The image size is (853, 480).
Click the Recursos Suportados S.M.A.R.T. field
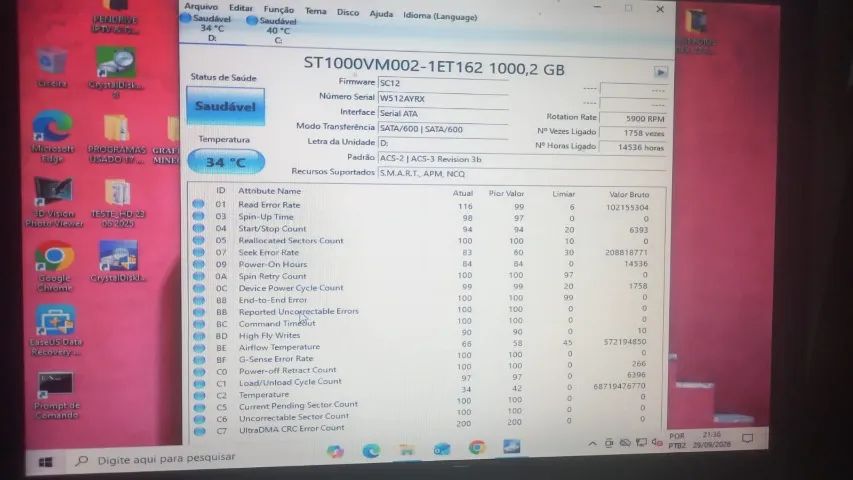[x=521, y=174]
